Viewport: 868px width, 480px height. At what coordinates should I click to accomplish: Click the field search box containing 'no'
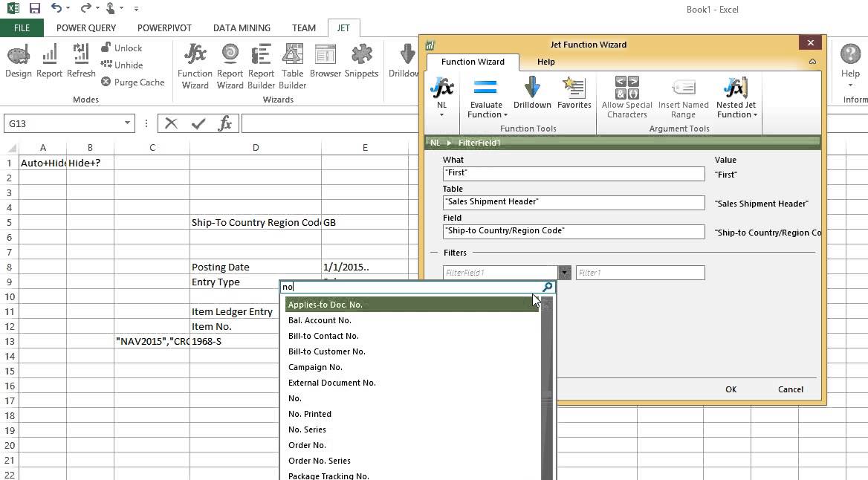(409, 287)
